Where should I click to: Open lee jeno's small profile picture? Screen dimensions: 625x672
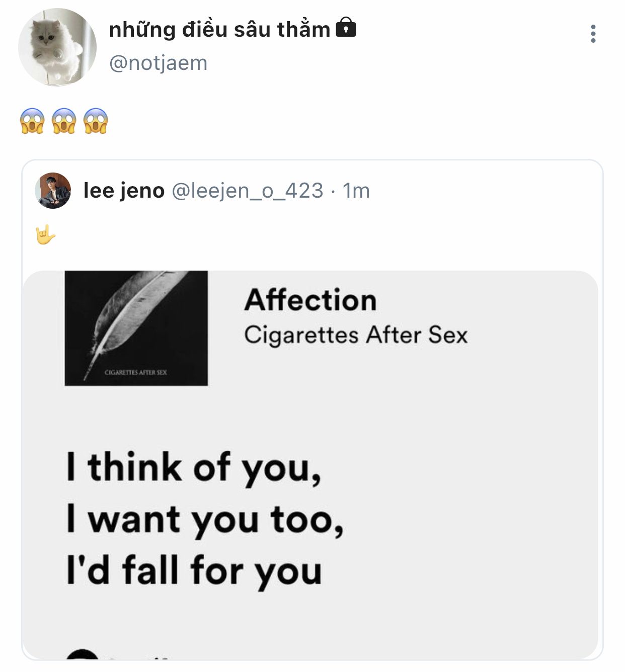53,191
